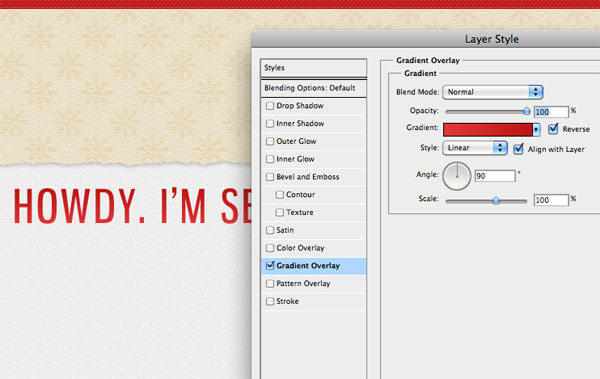Select the Drop Shadow label
This screenshot has height=379, width=600.
(300, 106)
